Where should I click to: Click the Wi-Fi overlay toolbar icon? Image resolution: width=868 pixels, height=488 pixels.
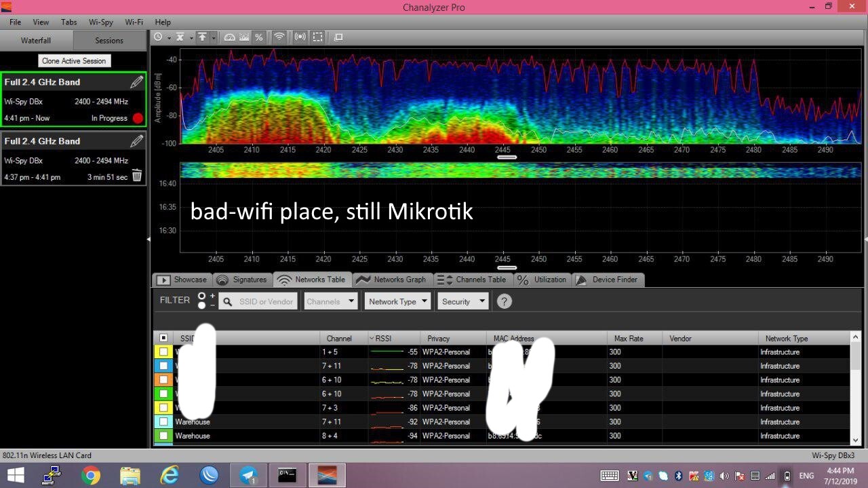click(279, 37)
